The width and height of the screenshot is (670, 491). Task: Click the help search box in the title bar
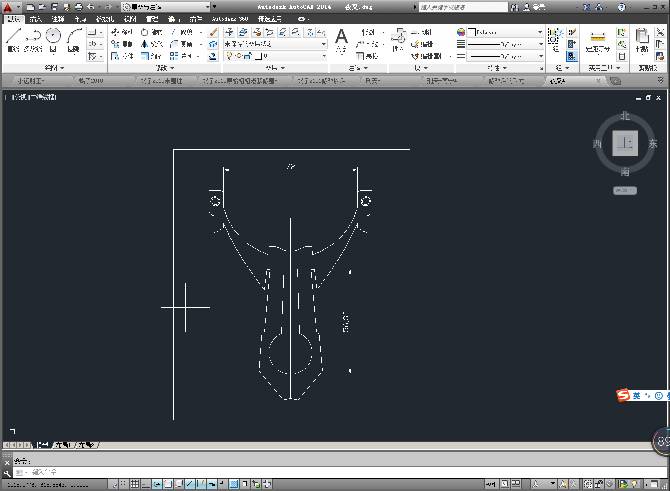[x=463, y=7]
